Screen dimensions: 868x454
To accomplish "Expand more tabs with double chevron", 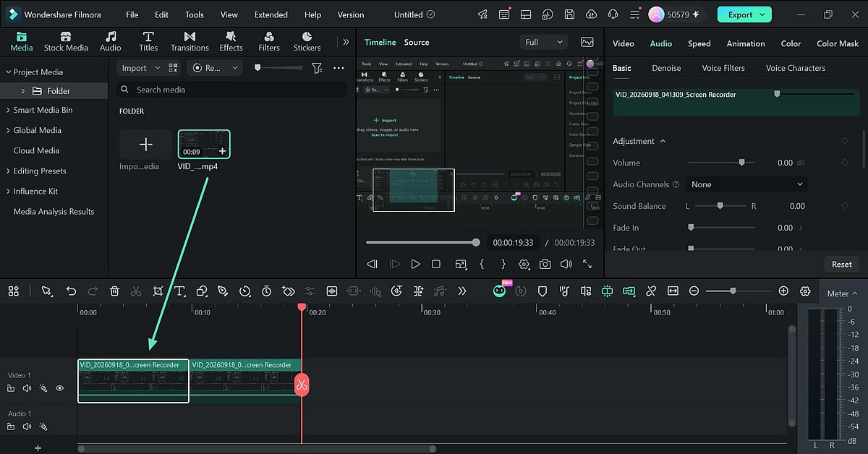I will (346, 42).
